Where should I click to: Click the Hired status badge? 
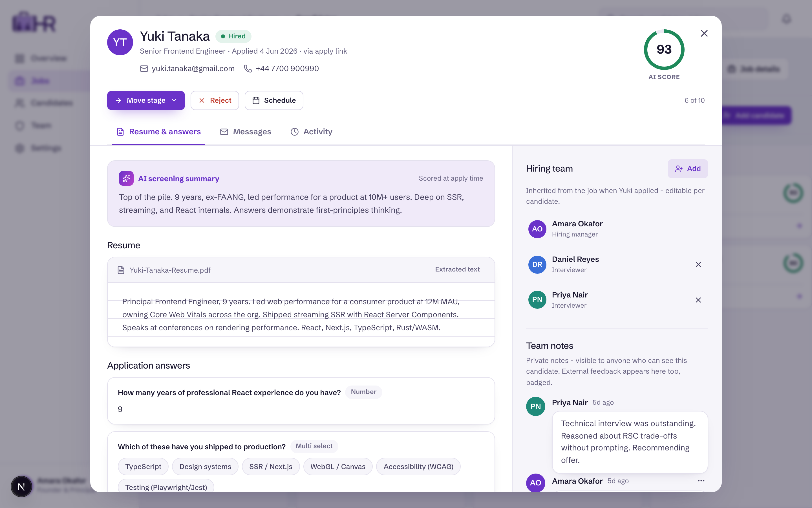(233, 36)
